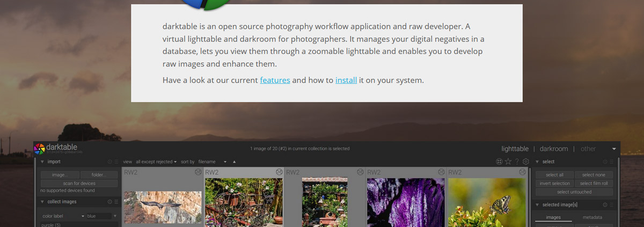This screenshot has height=227, width=644.
Task: Open the arrow beside the blue field
Action: click(x=115, y=216)
